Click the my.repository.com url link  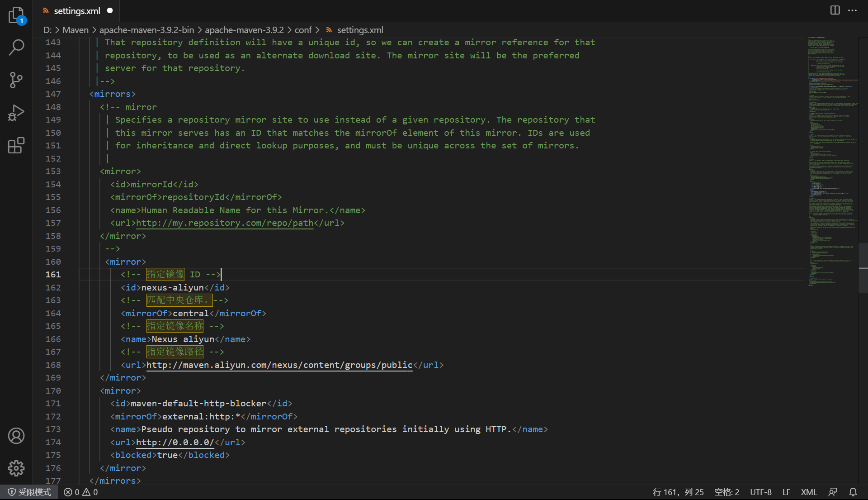click(x=225, y=223)
